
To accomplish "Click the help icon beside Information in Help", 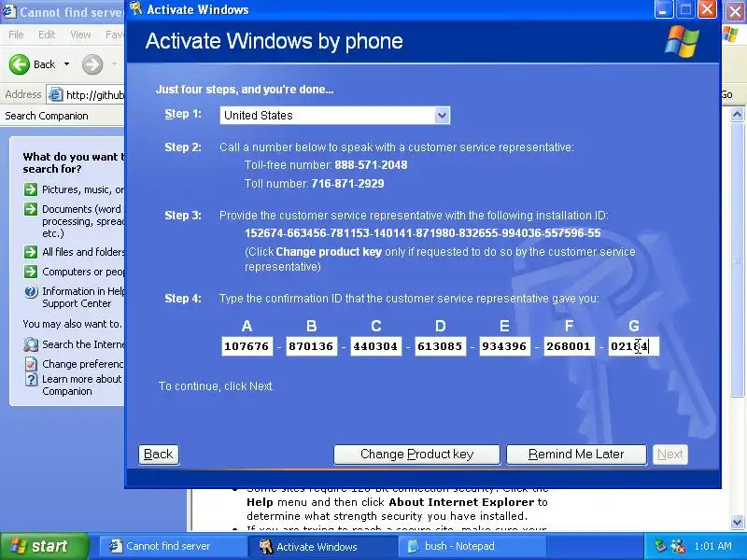I will (31, 291).
